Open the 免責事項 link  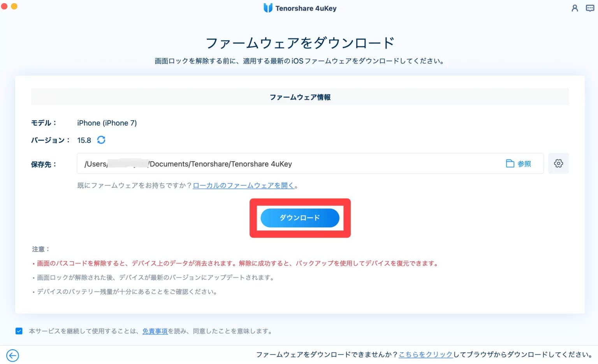click(155, 331)
